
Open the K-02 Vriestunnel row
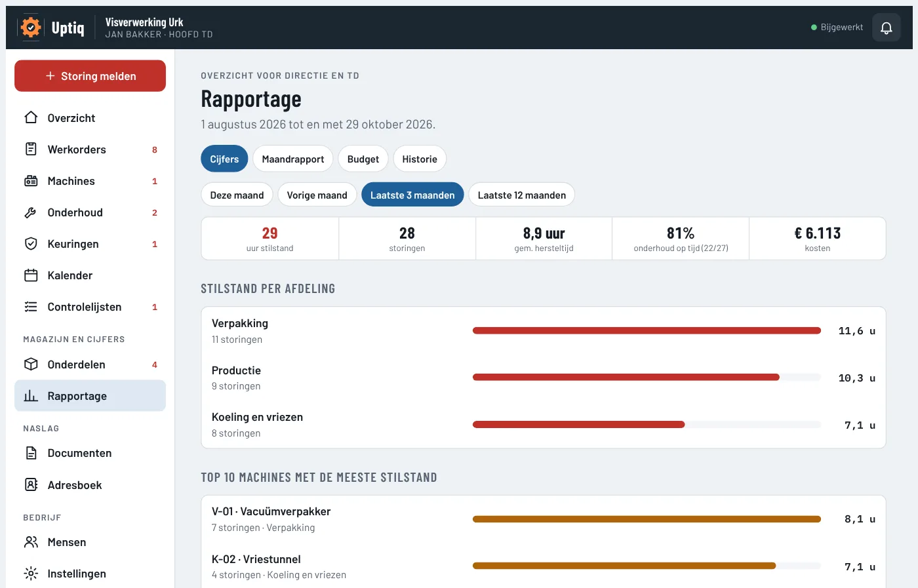544,566
